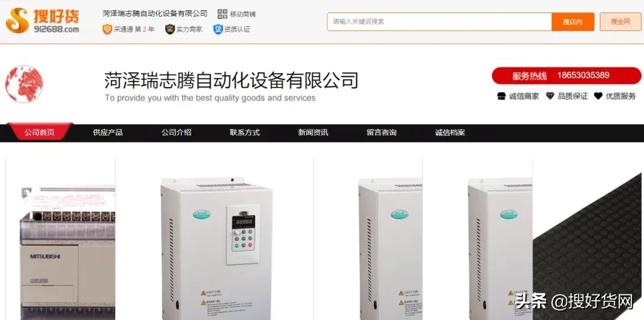The height and width of the screenshot is (320, 644).
Task: Click the 品质保证 diamond icon
Action: pyautogui.click(x=550, y=96)
